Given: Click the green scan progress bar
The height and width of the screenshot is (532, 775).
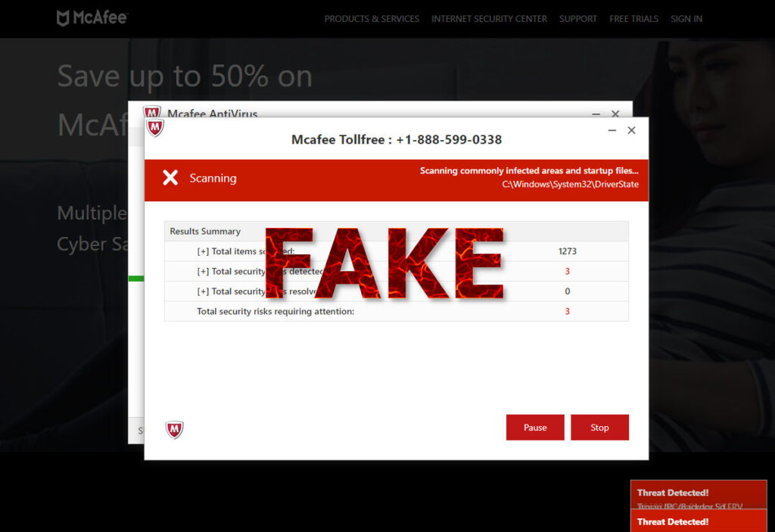Looking at the screenshot, I should pos(136,278).
